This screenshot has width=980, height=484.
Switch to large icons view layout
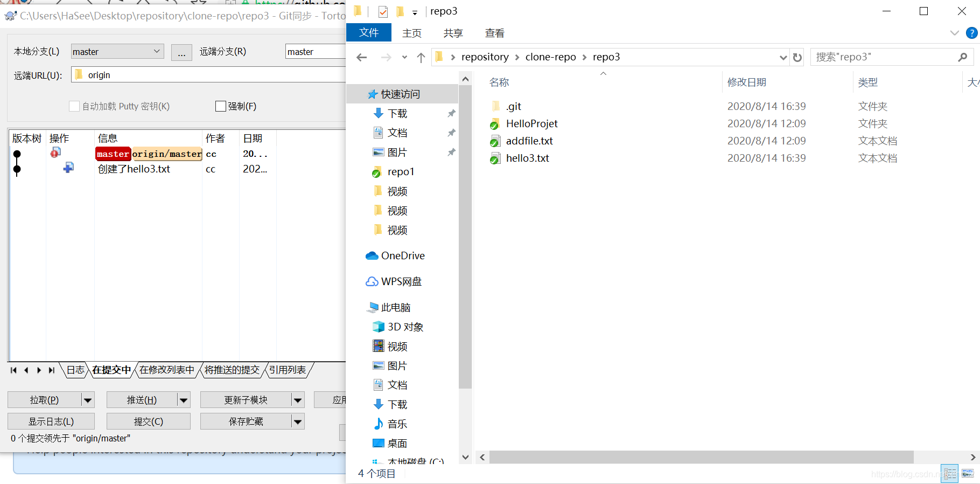(x=968, y=474)
